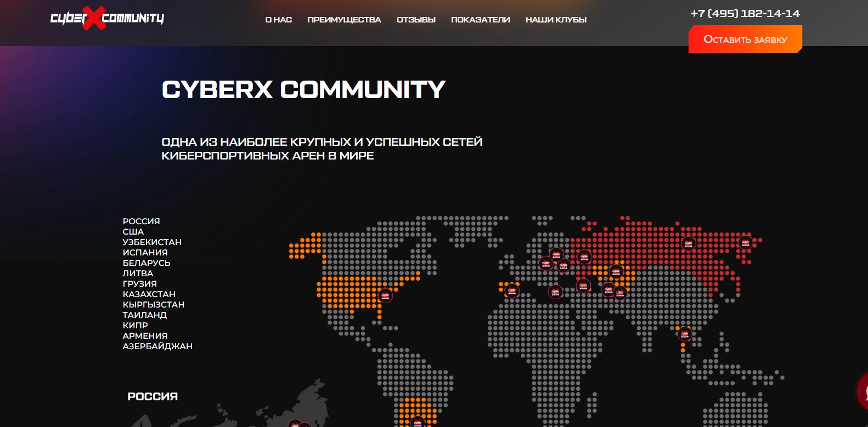Open НАШИ КЛУБЫ in the top menu

pyautogui.click(x=556, y=20)
